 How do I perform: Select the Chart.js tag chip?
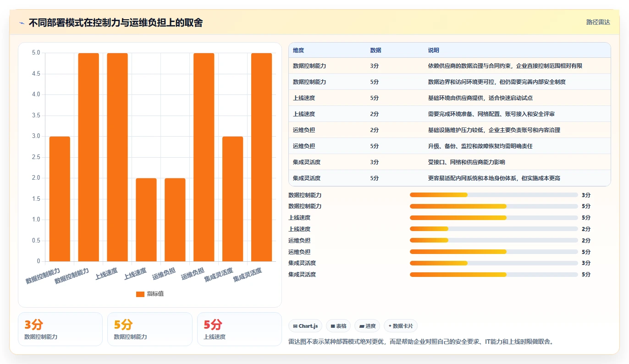click(305, 326)
